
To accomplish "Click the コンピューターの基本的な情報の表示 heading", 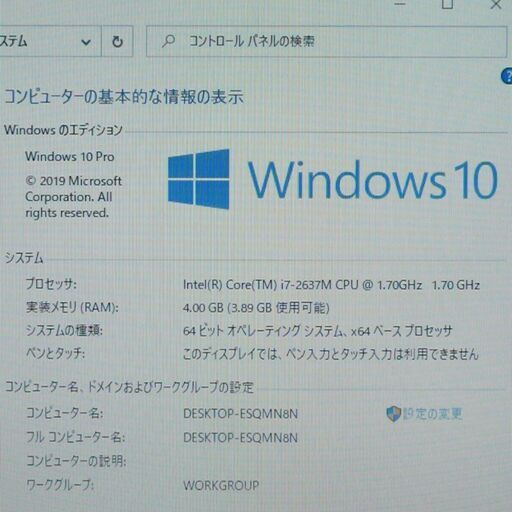I will click(124, 97).
